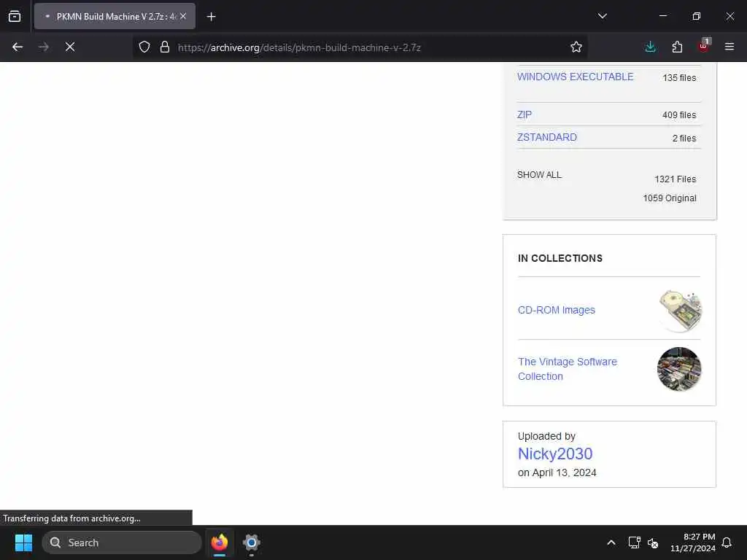Close the PKMN Build Machine tab
Viewport: 747px width, 560px height.
[183, 16]
